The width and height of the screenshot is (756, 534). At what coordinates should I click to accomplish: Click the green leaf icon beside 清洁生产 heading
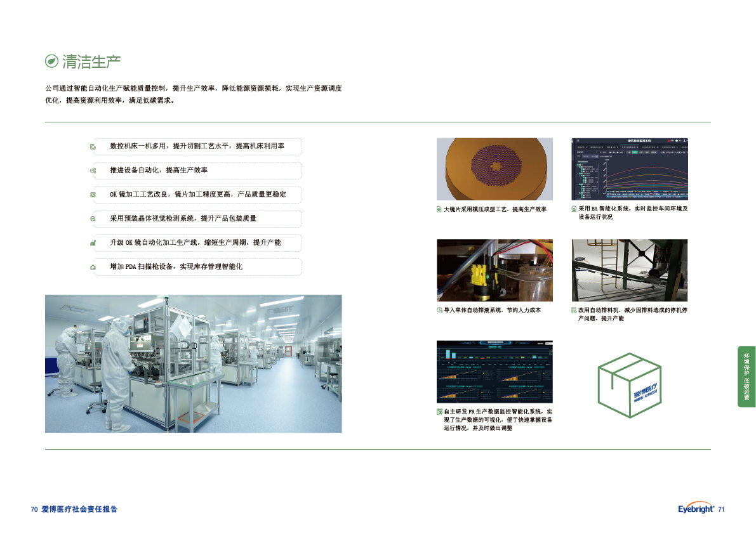pyautogui.click(x=52, y=62)
